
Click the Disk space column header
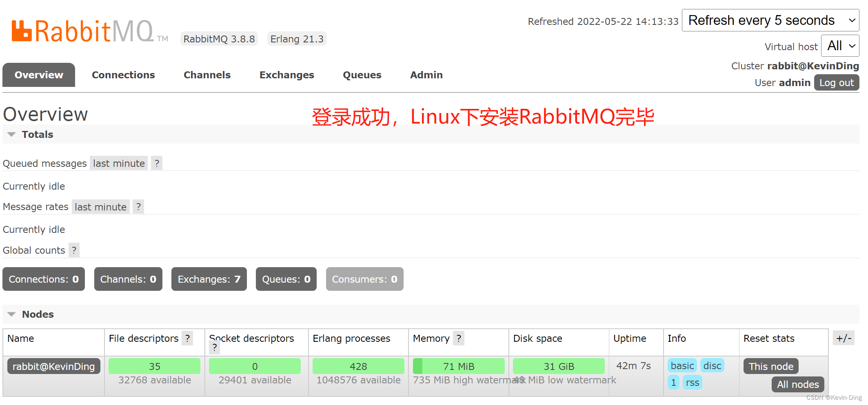537,338
